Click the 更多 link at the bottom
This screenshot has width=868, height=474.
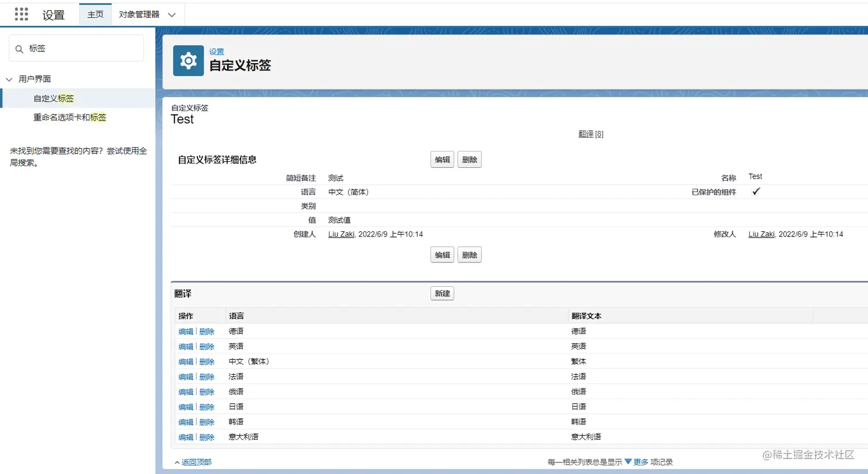point(641,462)
